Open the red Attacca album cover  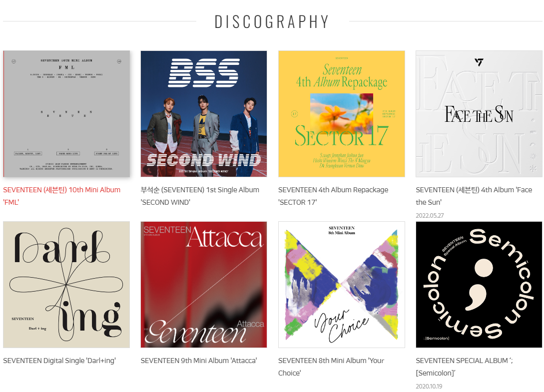[204, 285]
